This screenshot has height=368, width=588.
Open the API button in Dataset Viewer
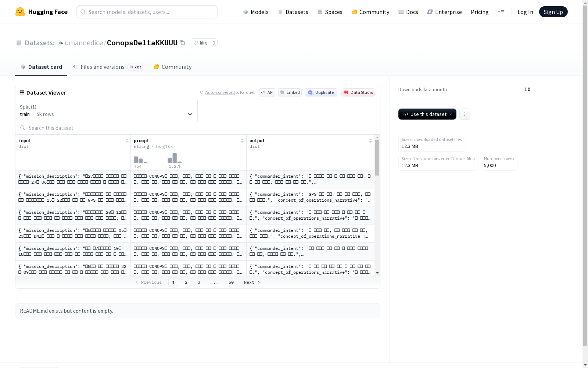point(267,92)
